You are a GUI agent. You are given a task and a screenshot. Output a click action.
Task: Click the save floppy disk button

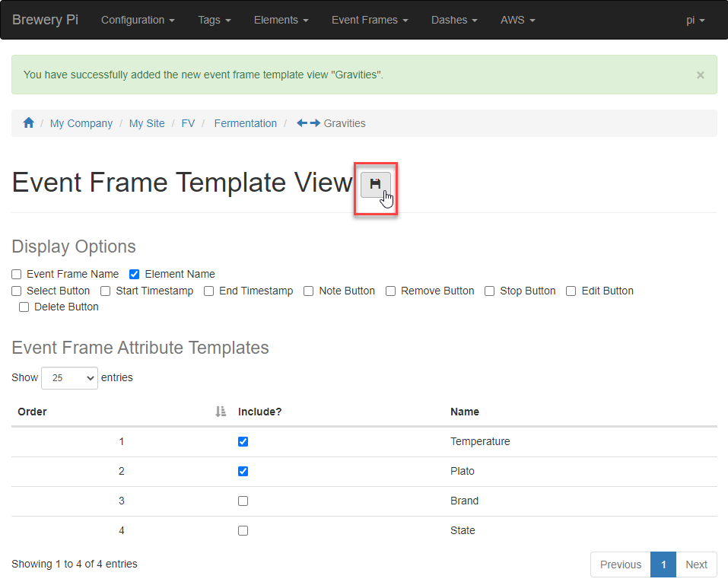click(x=375, y=184)
